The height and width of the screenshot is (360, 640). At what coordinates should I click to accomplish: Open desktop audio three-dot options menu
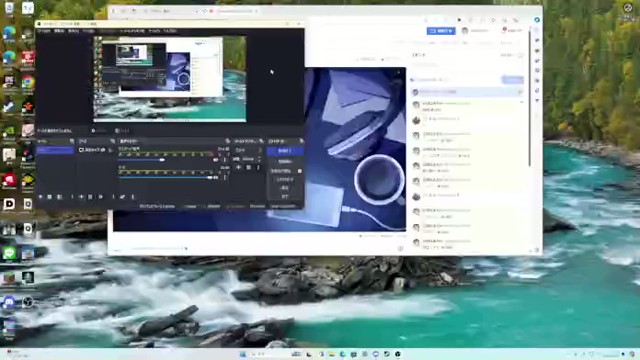(x=224, y=160)
